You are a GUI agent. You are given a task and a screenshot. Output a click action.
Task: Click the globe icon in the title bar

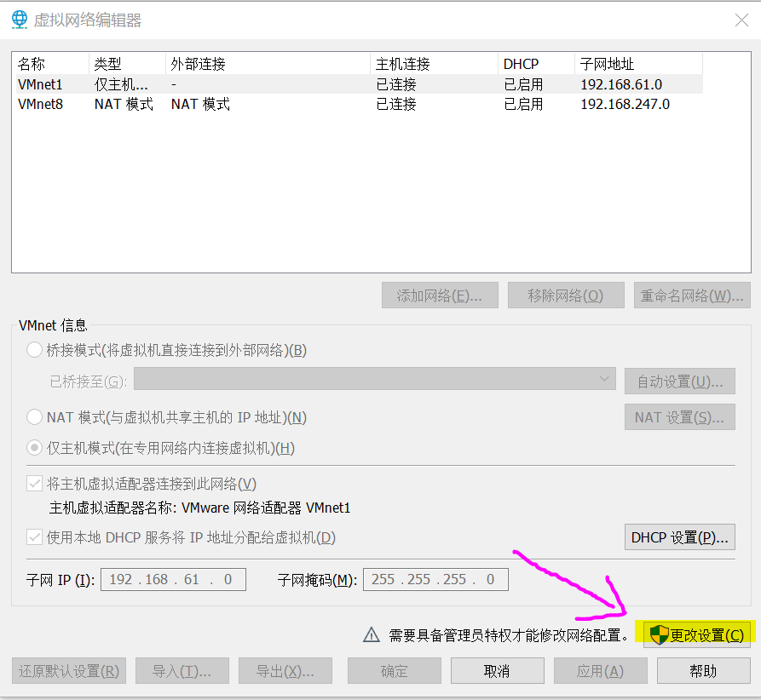coord(20,20)
